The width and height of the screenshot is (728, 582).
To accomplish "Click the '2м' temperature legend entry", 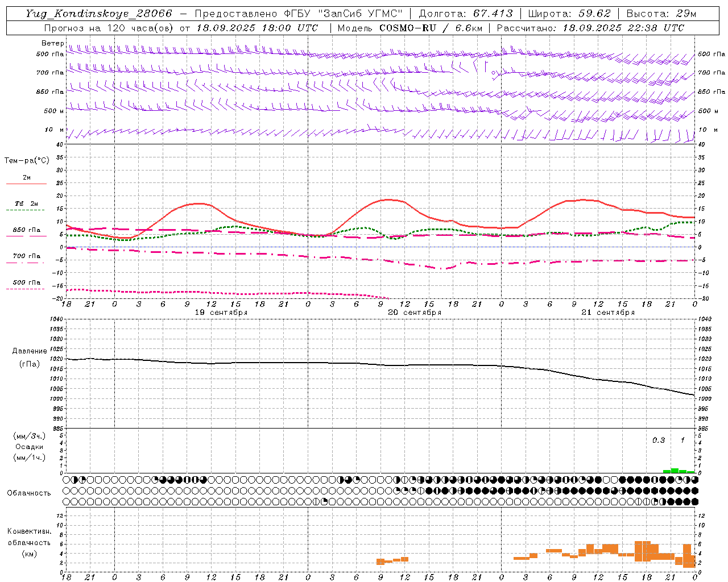I will pos(27,177).
